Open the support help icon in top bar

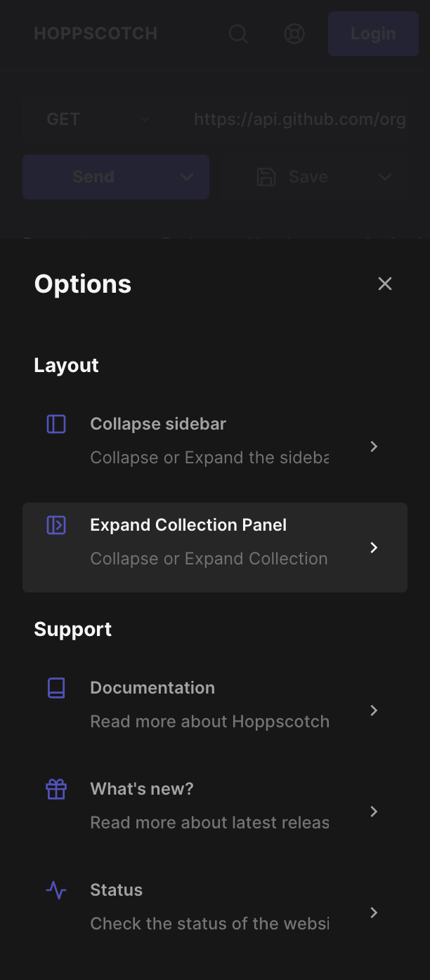coord(294,33)
